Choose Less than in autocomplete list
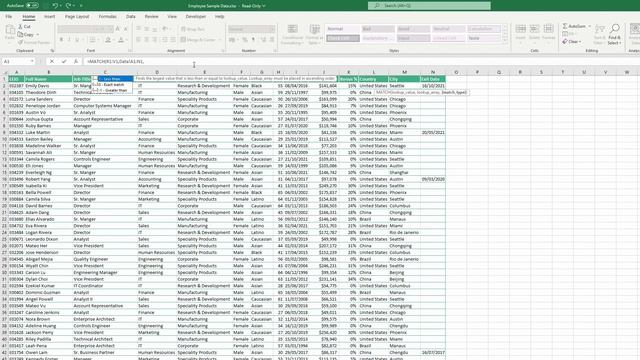This screenshot has width=640, height=360. tap(113, 79)
